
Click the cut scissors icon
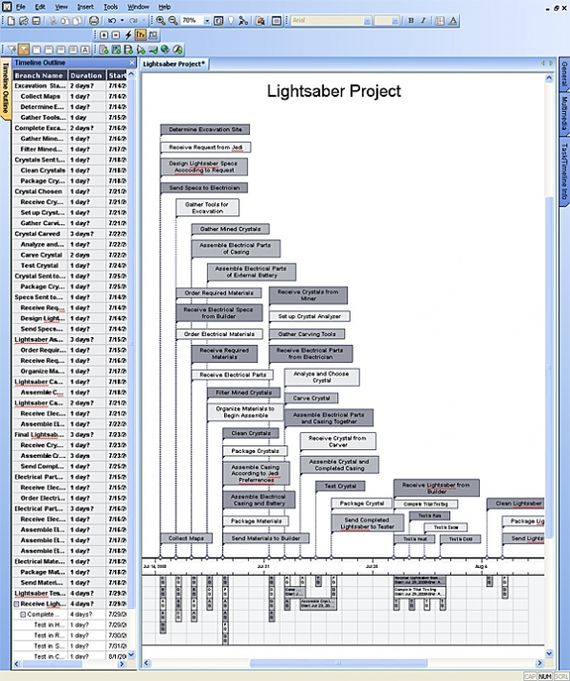tap(53, 20)
